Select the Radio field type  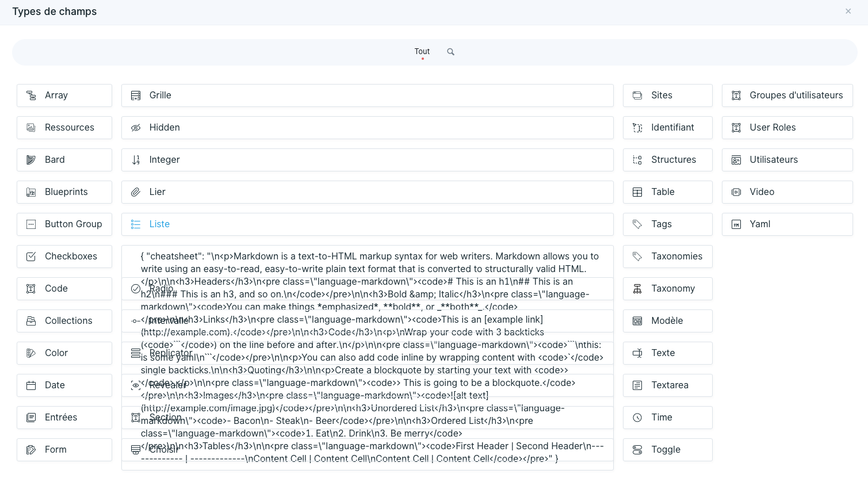click(368, 289)
